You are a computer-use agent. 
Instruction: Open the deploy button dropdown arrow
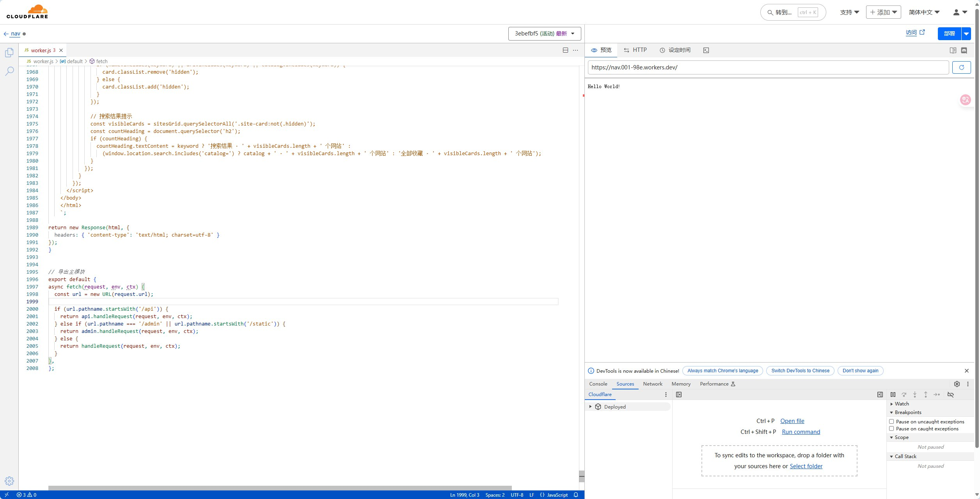[966, 34]
